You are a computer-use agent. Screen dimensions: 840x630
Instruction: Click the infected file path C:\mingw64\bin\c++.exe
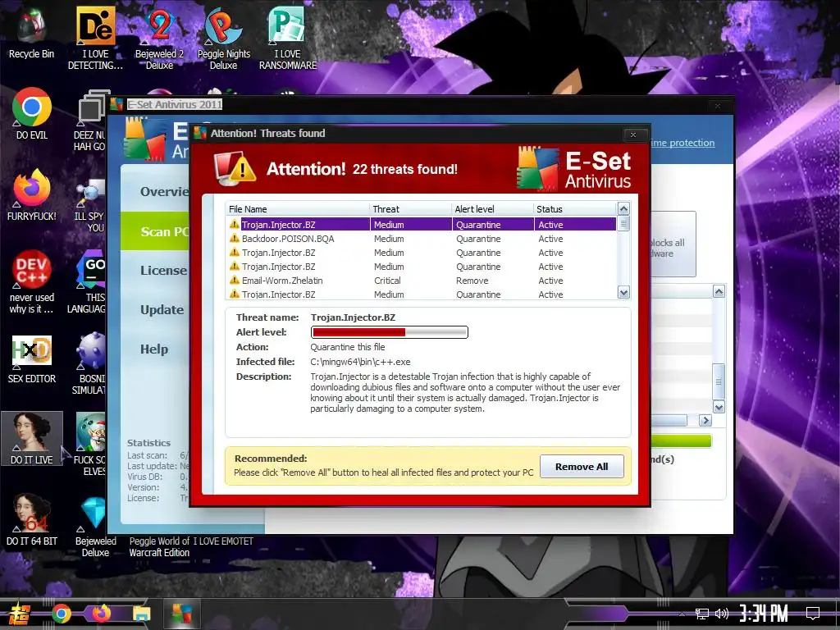pos(360,362)
